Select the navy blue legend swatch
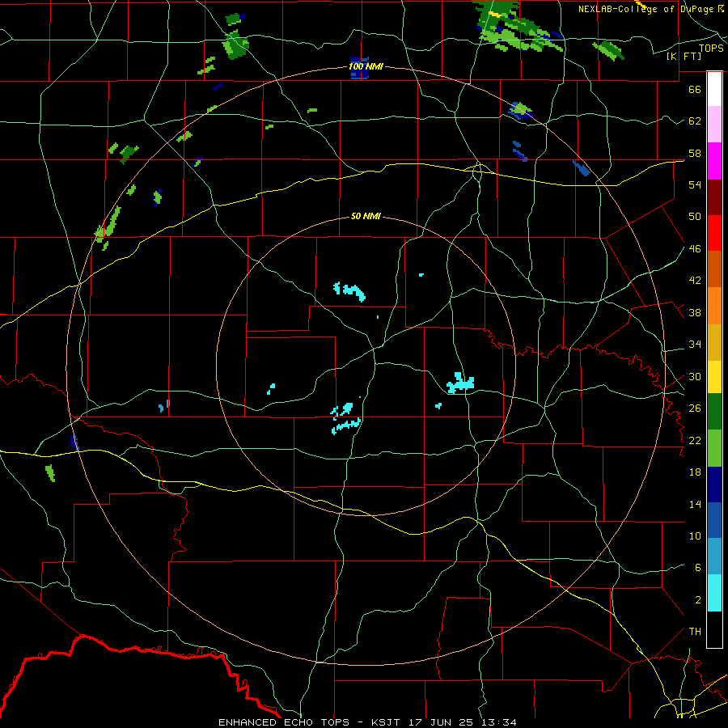This screenshot has width=728, height=728. click(714, 485)
